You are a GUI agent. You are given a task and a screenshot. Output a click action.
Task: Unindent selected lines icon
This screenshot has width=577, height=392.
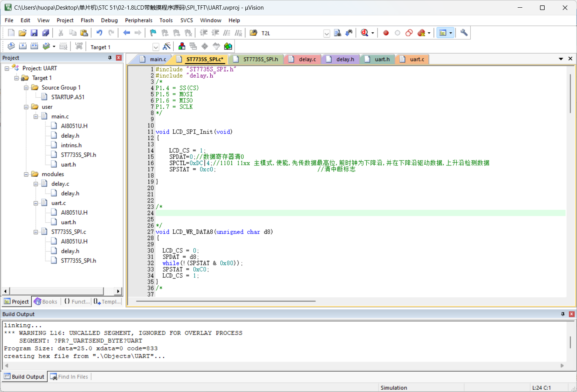point(215,33)
